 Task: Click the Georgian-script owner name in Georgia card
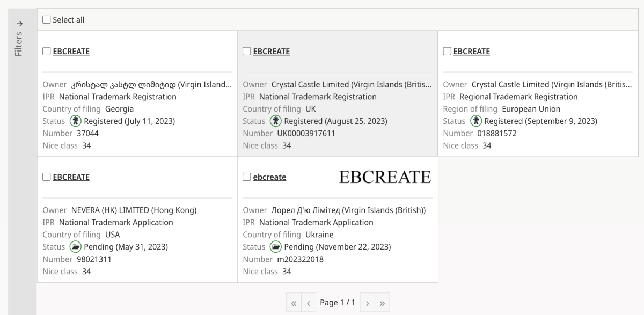pos(152,85)
